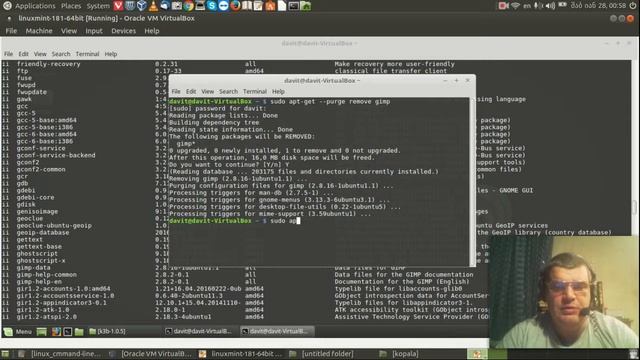The image size is (640, 360).
Task: Click the keyboard layout 'en' indicator
Action: point(527,6)
